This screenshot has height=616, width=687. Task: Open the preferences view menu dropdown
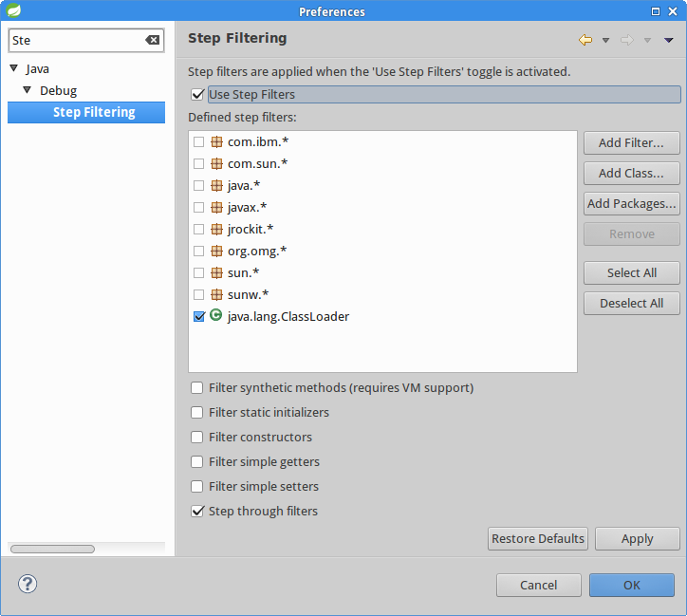[668, 40]
